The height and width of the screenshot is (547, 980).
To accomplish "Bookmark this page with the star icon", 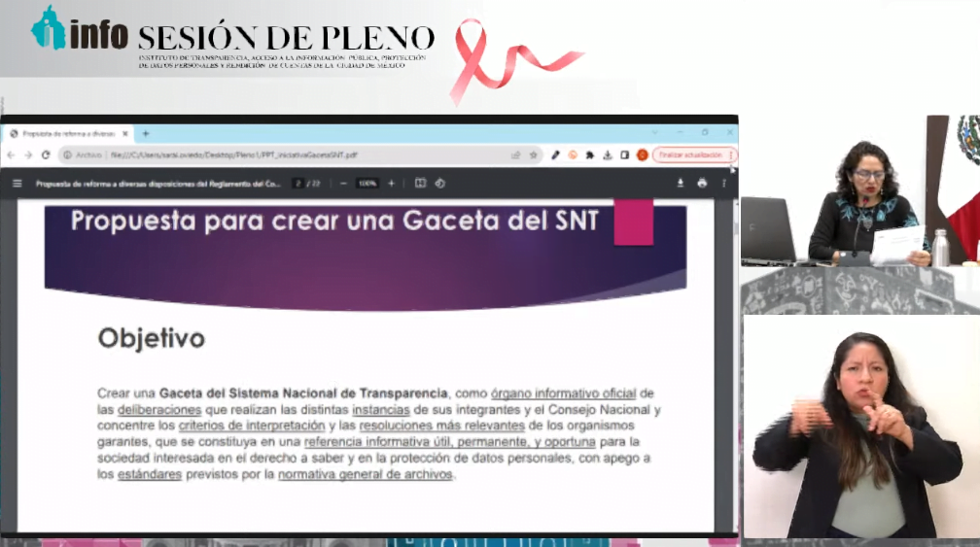I will [533, 154].
